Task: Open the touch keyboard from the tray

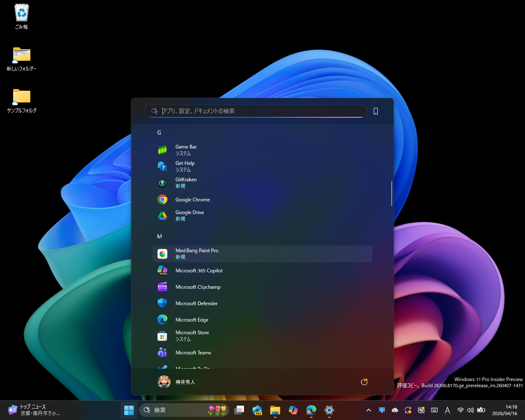Action: point(434,410)
